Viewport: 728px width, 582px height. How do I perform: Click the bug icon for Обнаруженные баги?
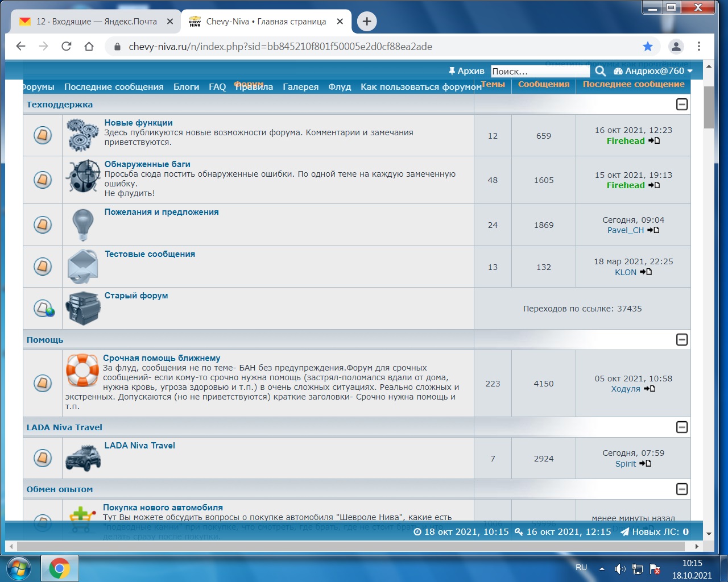[83, 177]
